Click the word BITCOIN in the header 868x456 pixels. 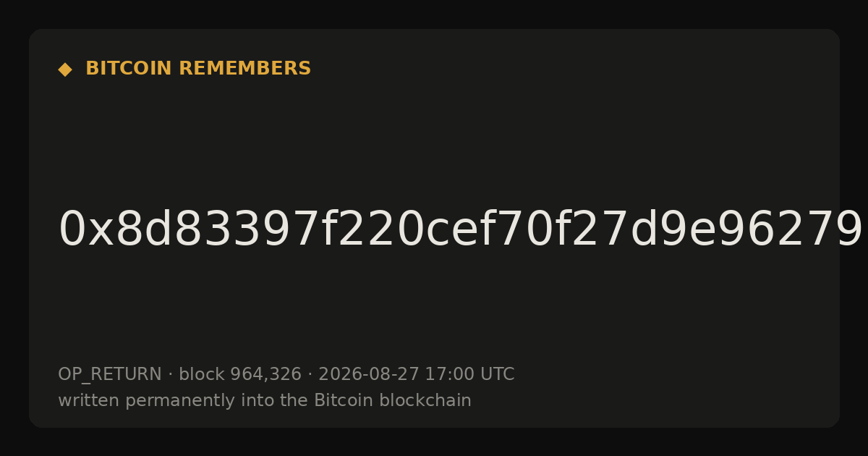click(129, 69)
